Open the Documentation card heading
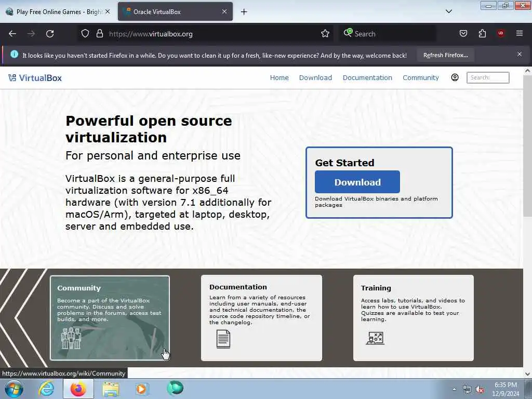 [x=238, y=287]
